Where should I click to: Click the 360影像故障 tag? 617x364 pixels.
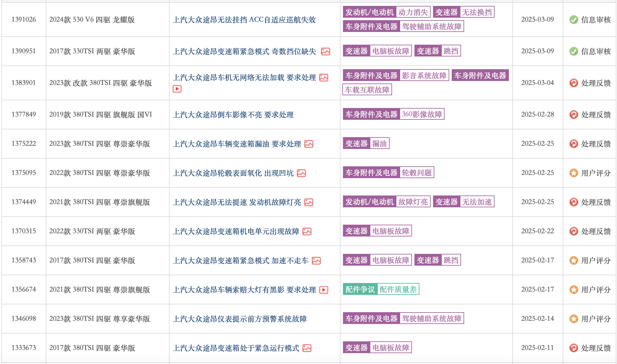click(422, 114)
